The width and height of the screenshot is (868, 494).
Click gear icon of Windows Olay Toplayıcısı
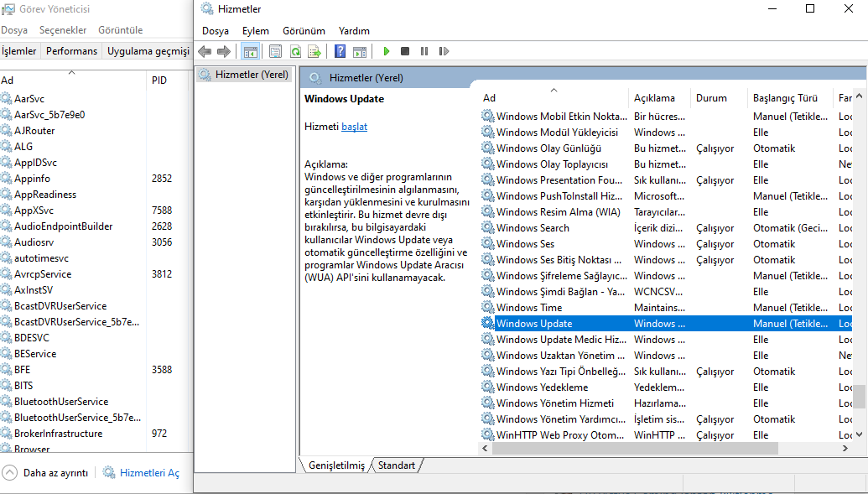488,164
